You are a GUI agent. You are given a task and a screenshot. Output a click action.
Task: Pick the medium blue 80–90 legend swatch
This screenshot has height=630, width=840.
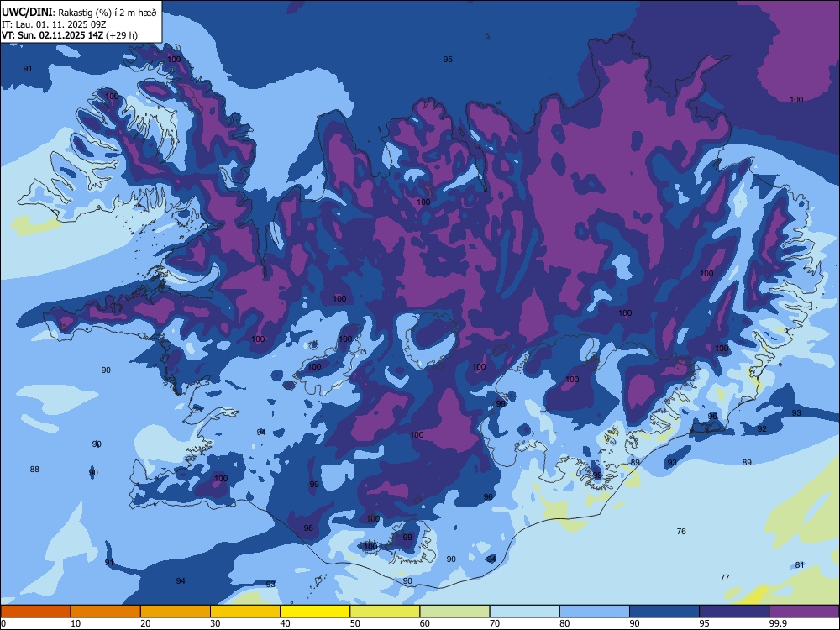coord(595,612)
